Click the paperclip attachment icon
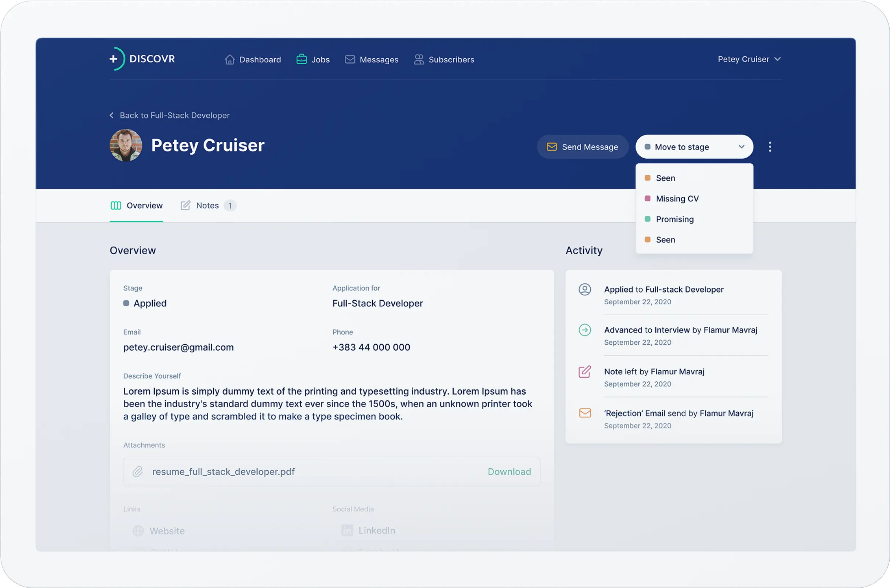The image size is (890, 588). [138, 471]
